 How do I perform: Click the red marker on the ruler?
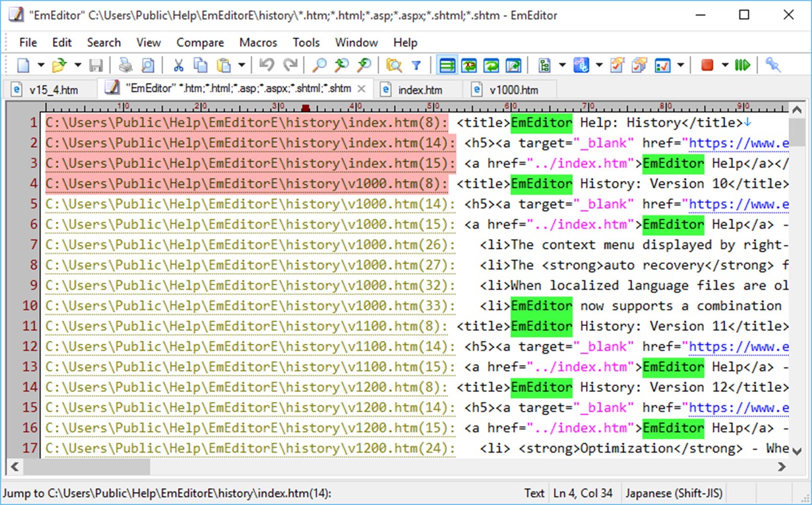point(305,108)
